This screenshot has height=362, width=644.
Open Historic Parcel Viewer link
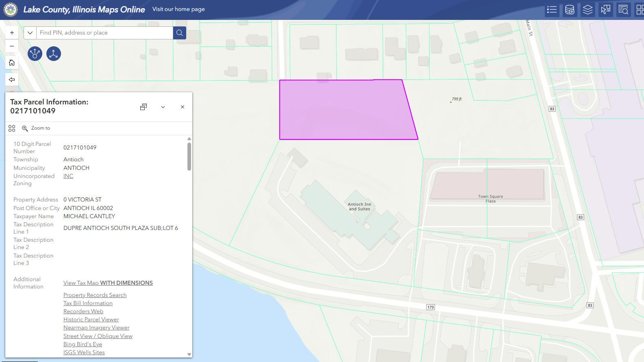(x=91, y=319)
